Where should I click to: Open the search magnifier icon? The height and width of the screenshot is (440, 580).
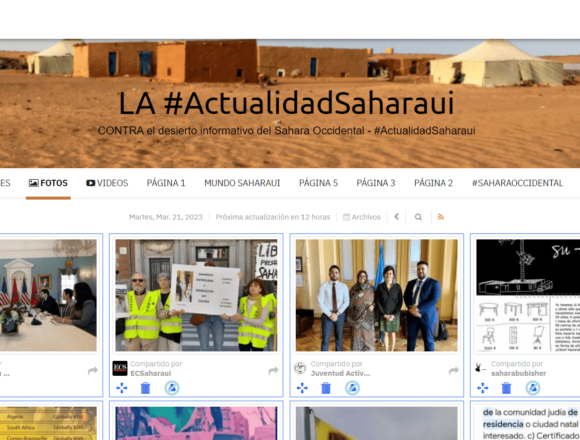[418, 217]
